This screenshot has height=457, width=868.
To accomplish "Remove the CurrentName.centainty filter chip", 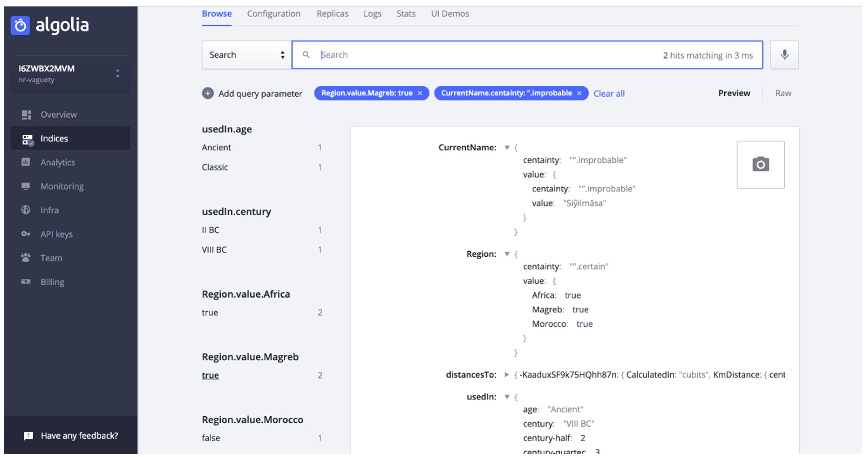I will (579, 93).
